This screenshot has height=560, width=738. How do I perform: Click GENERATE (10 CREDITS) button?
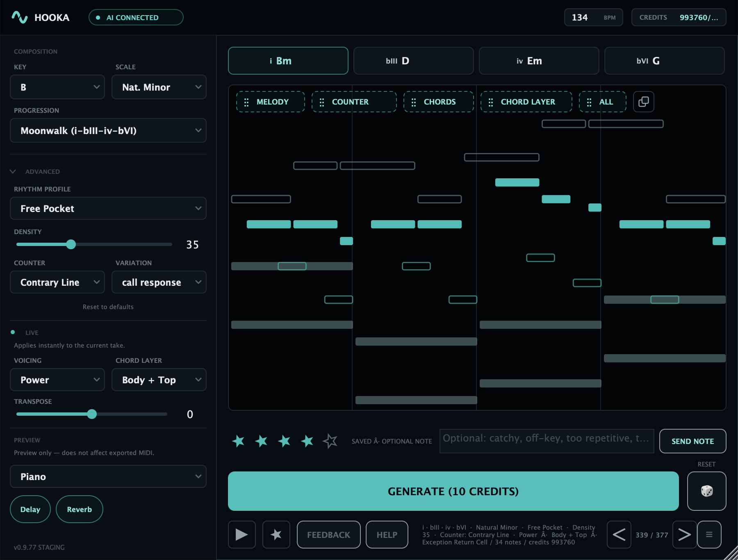tap(453, 491)
